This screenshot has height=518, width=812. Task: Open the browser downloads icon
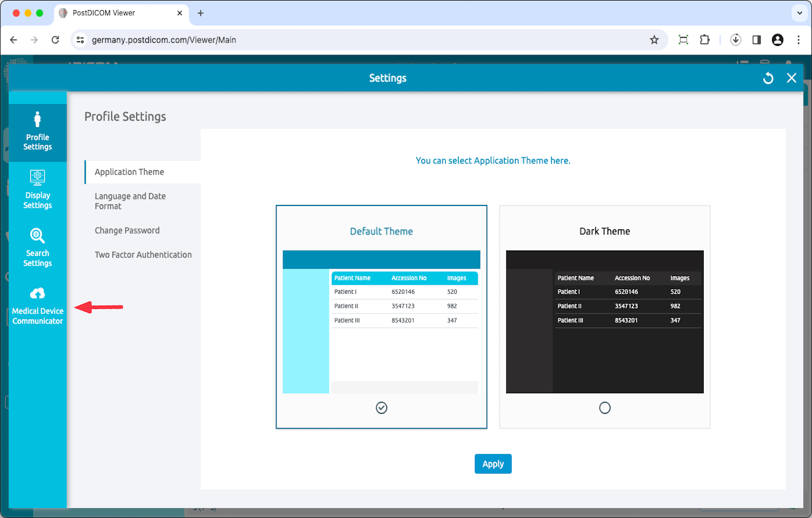(x=736, y=39)
